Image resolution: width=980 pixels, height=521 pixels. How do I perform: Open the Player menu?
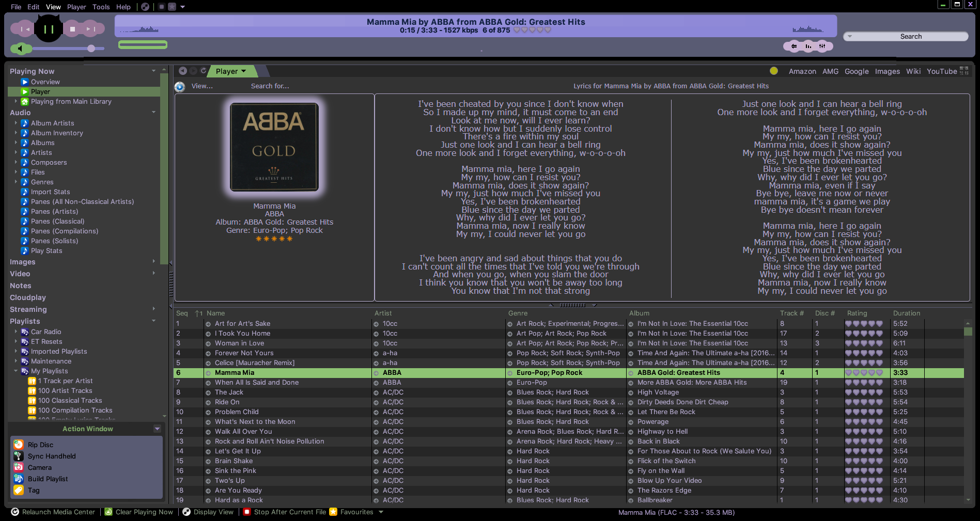click(76, 7)
